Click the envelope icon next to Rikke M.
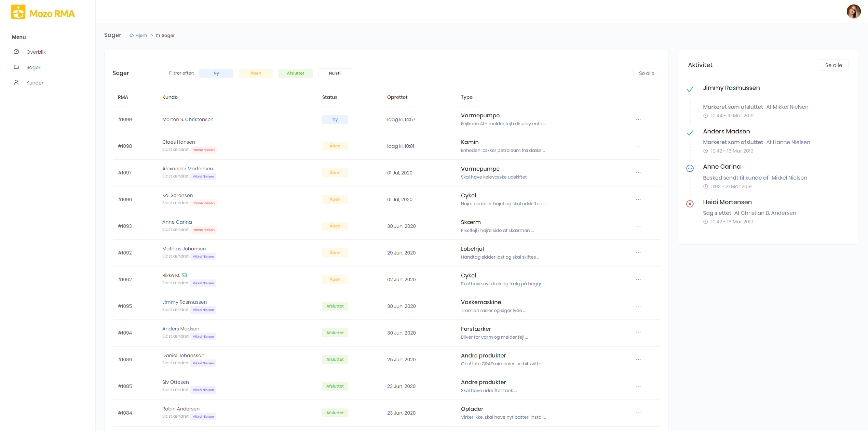868x431 pixels. click(x=184, y=275)
